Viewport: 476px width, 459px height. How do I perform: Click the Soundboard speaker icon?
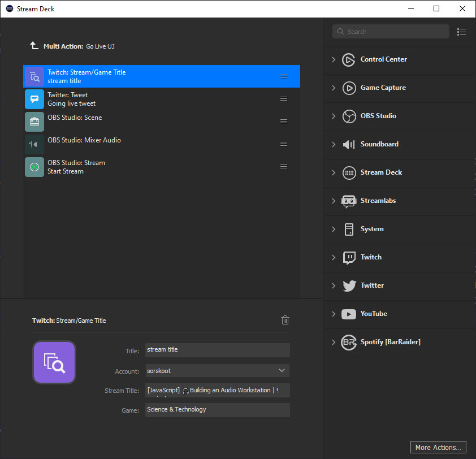click(x=348, y=145)
